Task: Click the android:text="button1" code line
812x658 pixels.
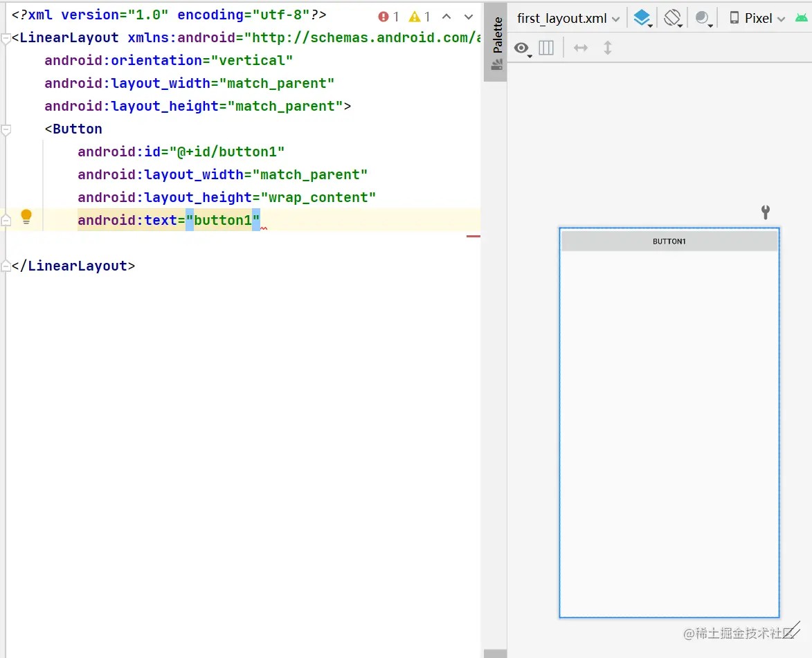Action: [169, 221]
